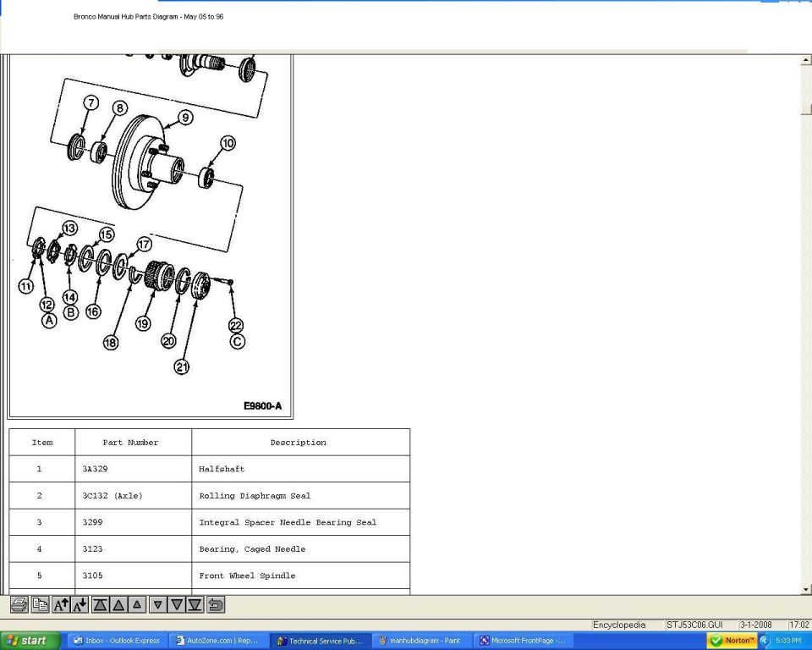This screenshot has width=812, height=650.
Task: Click circled letter B callout
Action: click(70, 312)
